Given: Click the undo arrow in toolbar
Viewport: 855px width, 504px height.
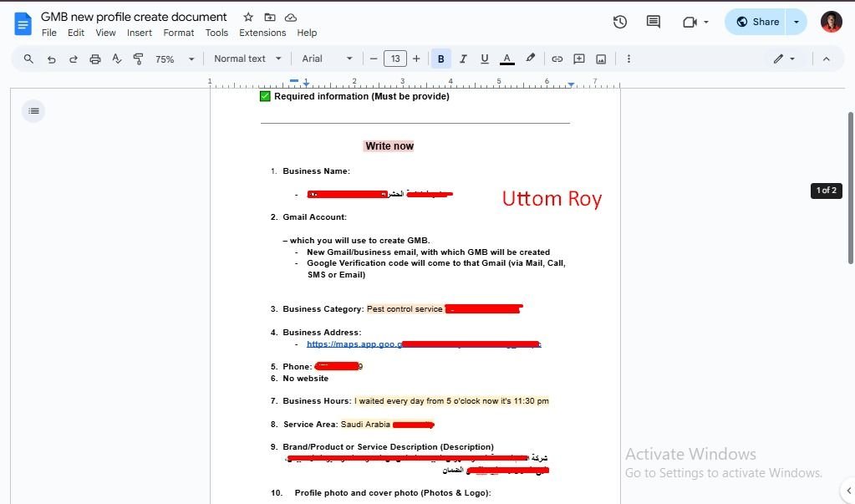Looking at the screenshot, I should [x=52, y=59].
